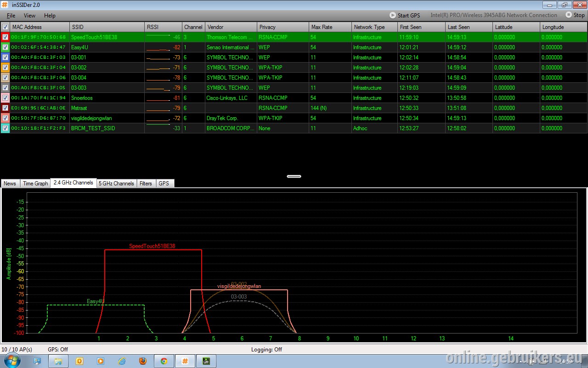Image resolution: width=588 pixels, height=368 pixels.
Task: Uncheck the SpeedTouch51BE38 network checkbox
Action: tap(5, 37)
